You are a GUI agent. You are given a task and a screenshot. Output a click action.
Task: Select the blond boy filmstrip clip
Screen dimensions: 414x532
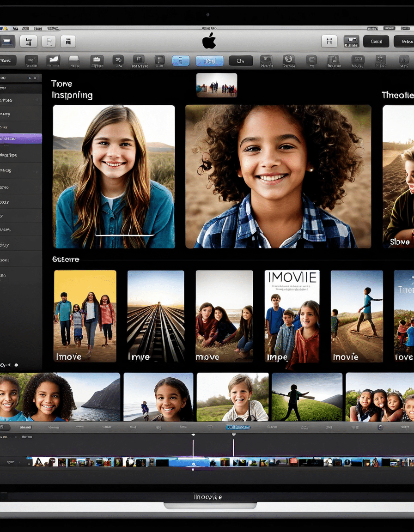tap(233, 397)
